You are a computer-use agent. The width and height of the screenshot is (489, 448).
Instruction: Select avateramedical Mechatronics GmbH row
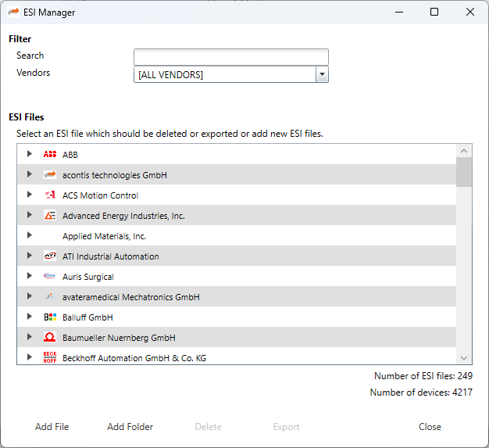point(237,296)
